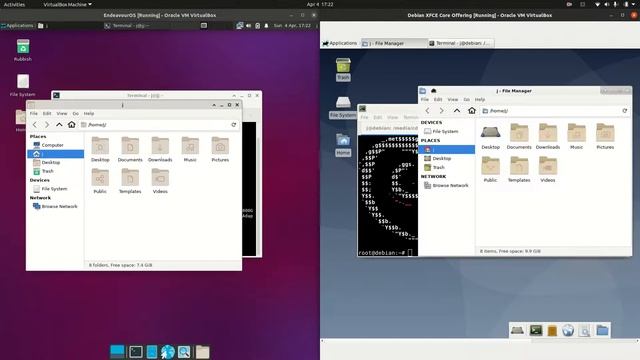This screenshot has width=640, height=360.
Task: Open View menu in Debian File Manager
Action: click(453, 99)
